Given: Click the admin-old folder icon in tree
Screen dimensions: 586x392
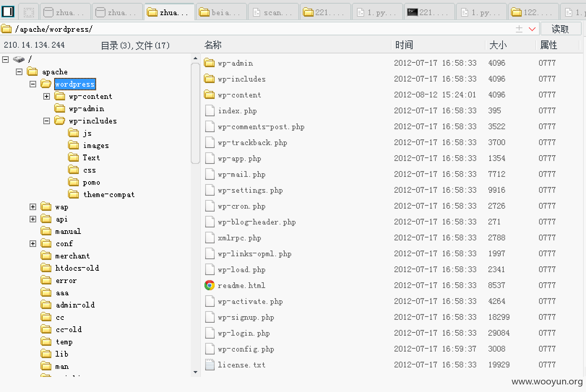Looking at the screenshot, I should point(46,305).
